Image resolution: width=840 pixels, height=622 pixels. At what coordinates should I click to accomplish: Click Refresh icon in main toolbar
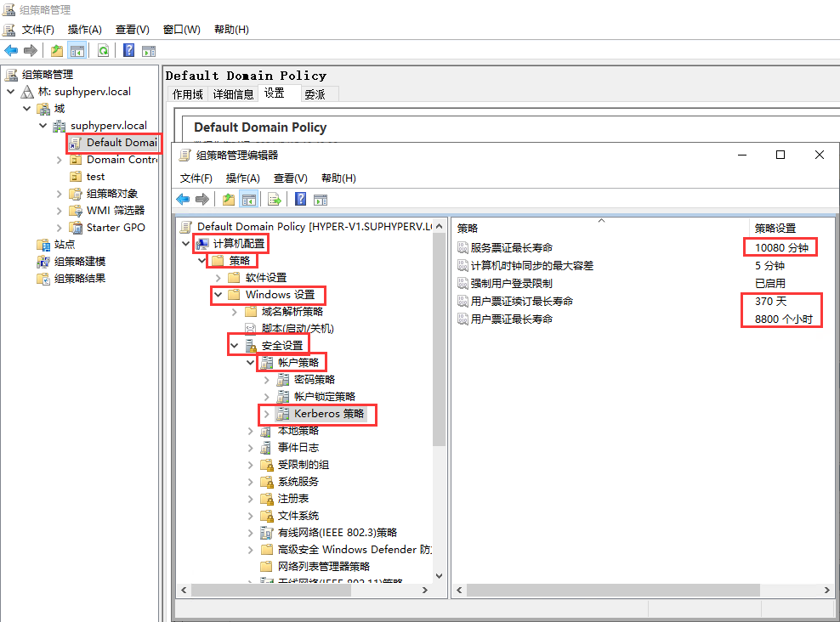(x=104, y=51)
